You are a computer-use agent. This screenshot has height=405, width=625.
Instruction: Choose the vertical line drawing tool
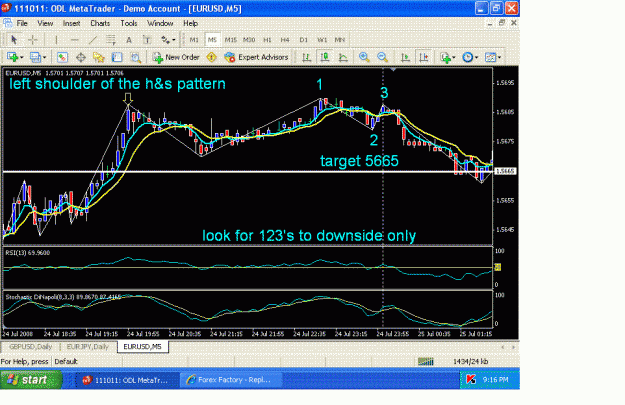point(56,39)
